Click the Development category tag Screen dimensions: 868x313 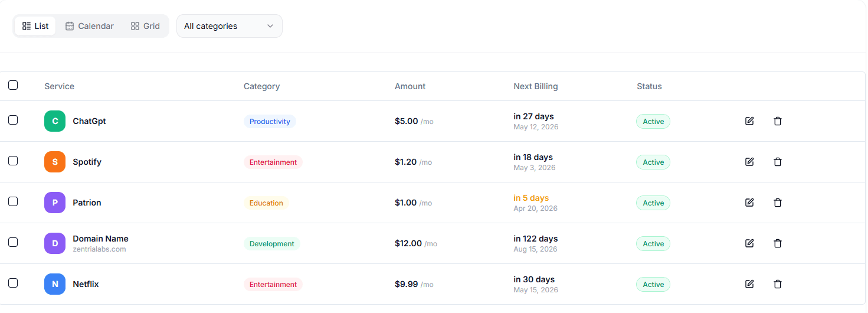[x=272, y=244]
